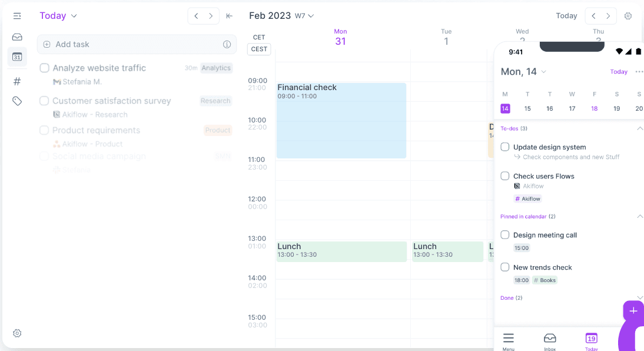The image size is (644, 351).
Task: Select day 19 in phone week strip
Action: pos(616,108)
